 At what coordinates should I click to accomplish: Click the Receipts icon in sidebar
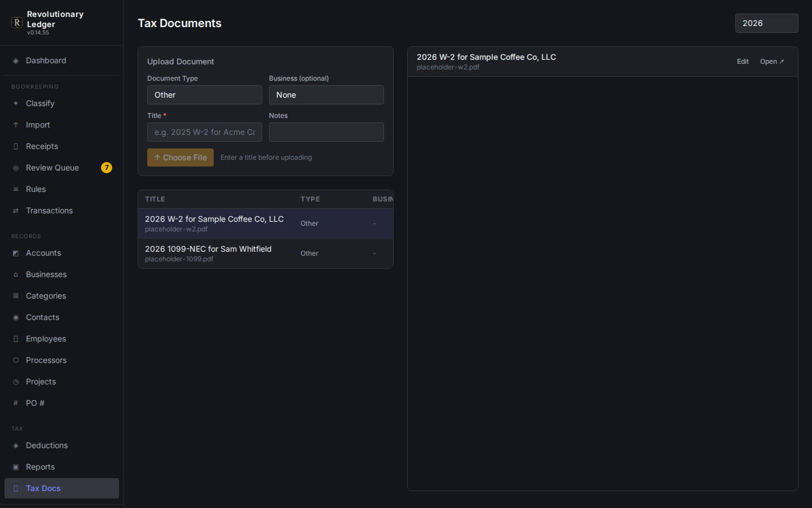tap(16, 147)
